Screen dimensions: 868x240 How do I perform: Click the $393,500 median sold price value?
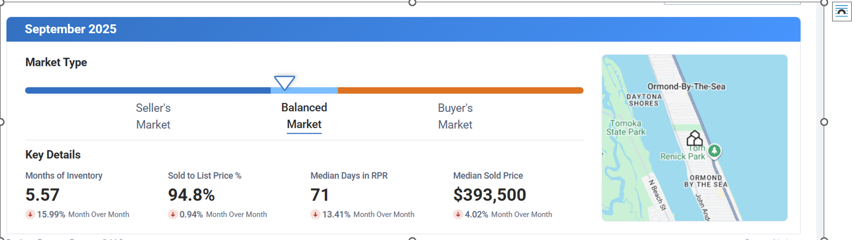[x=490, y=195]
